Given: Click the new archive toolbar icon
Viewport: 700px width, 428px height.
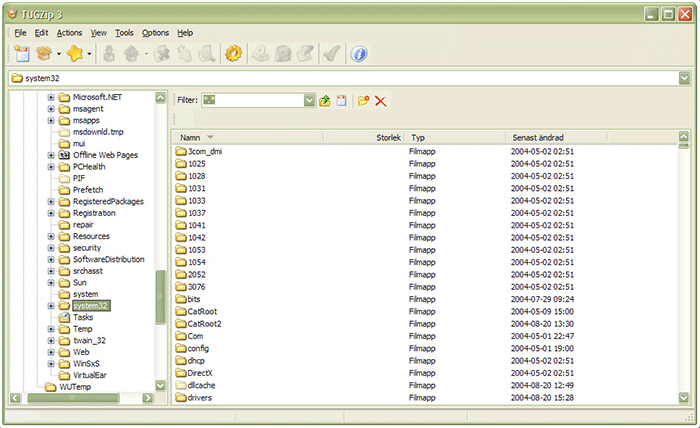Looking at the screenshot, I should coord(21,53).
